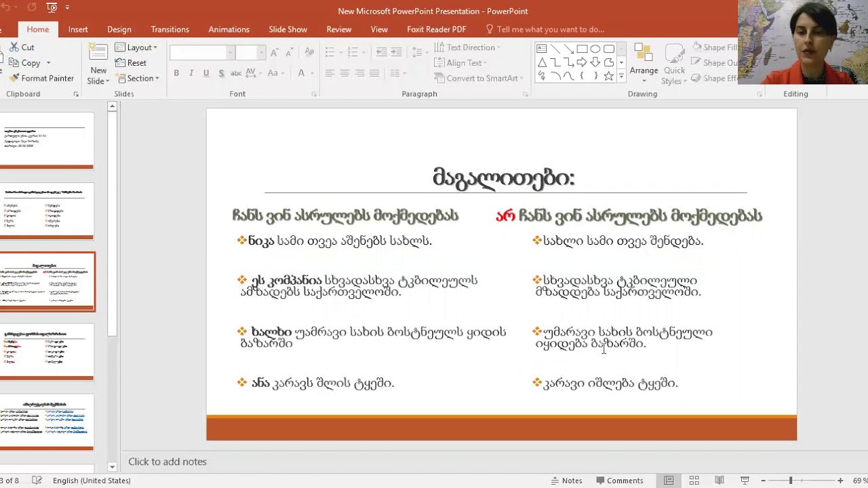This screenshot has height=488, width=868.
Task: Toggle right text alignment
Action: (359, 73)
